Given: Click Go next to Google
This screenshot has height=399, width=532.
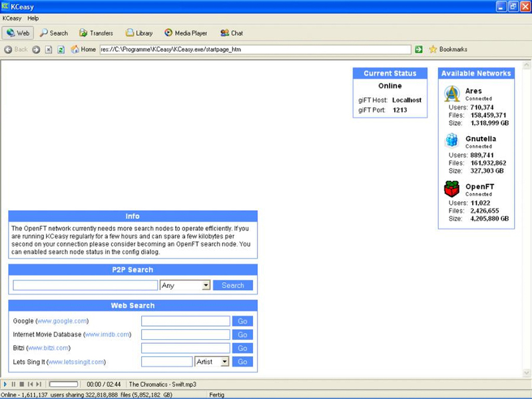Looking at the screenshot, I should pos(242,321).
